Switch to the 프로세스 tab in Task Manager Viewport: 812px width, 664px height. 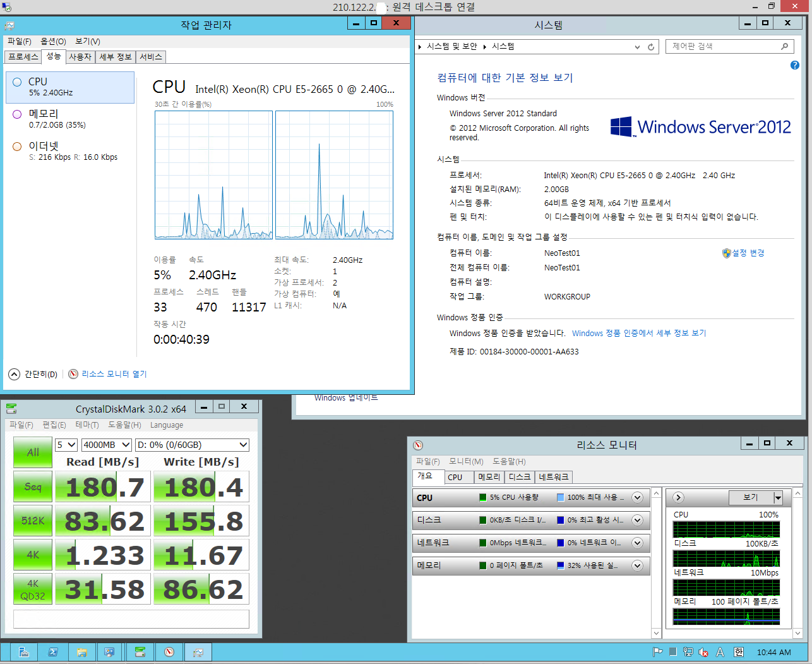pos(23,57)
